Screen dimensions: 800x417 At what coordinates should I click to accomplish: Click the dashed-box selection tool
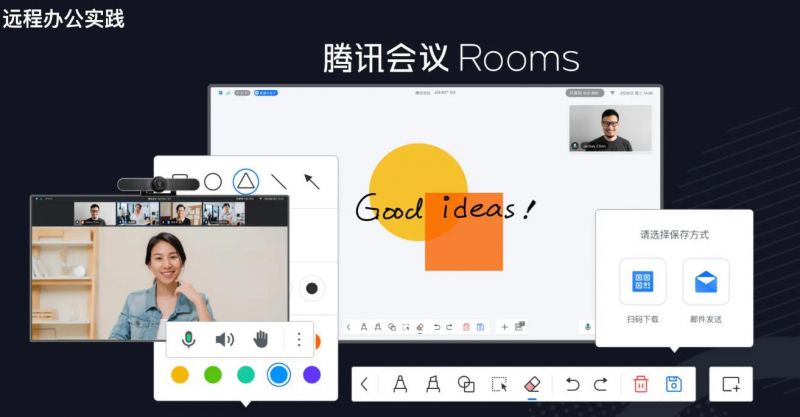(x=499, y=384)
